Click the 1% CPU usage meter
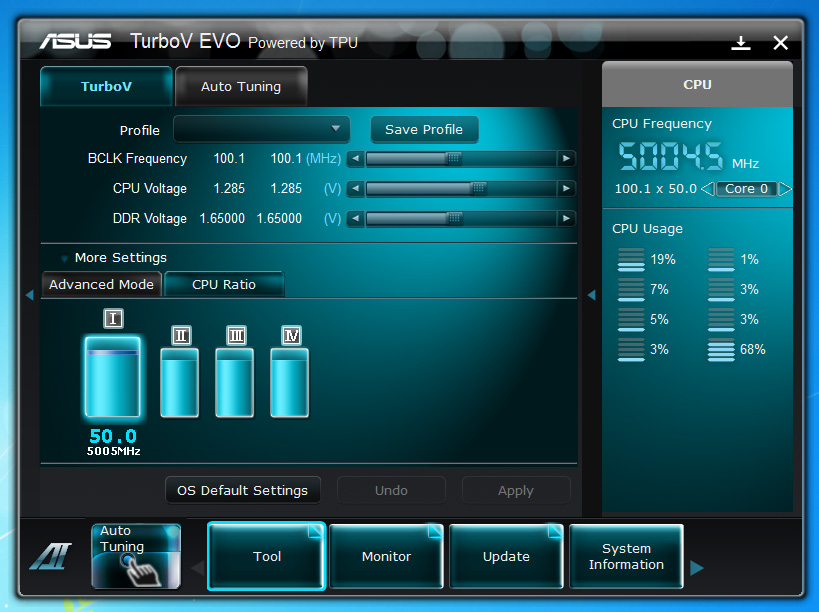Image resolution: width=819 pixels, height=612 pixels. pos(721,260)
